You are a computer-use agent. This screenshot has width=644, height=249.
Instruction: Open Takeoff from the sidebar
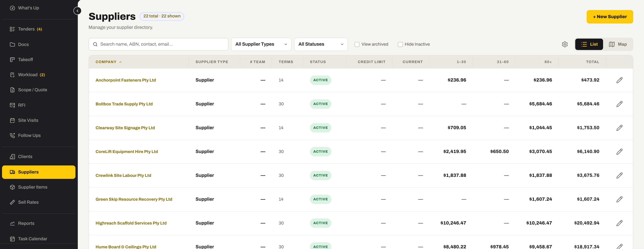coord(39,60)
